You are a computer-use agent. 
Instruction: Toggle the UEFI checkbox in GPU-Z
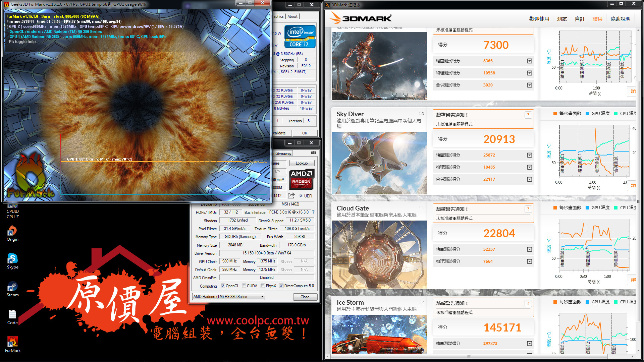(301, 196)
